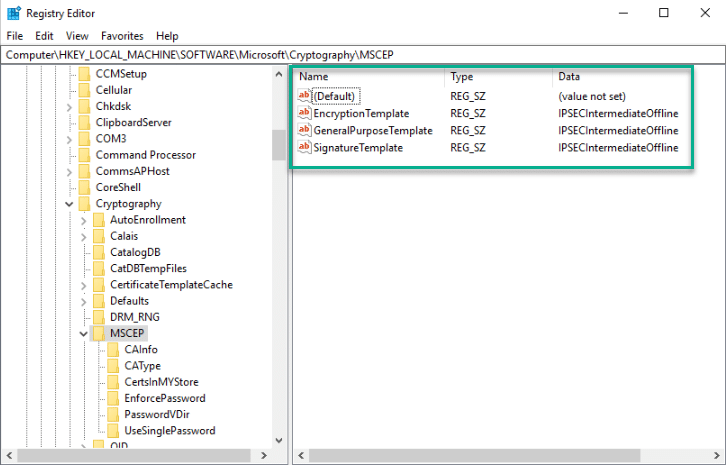
Task: Click the (value not set) data cell
Action: (x=592, y=96)
